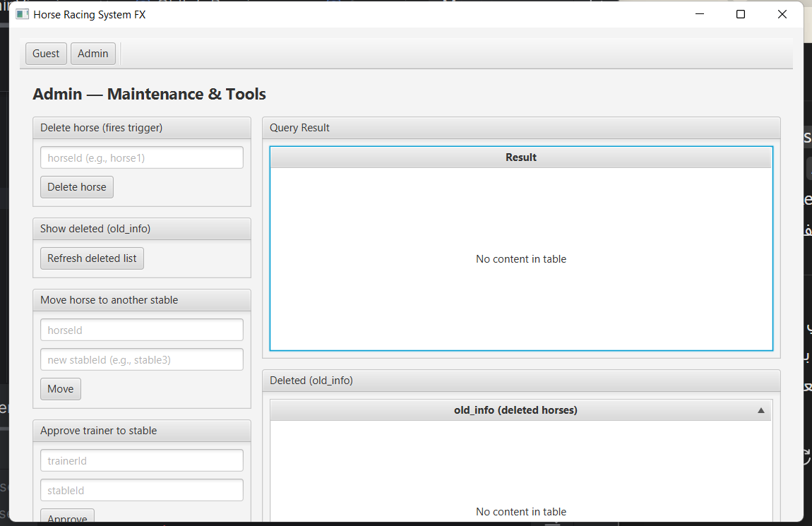Click the Show deleted (old_info) section header
Screen dimensions: 812x526
click(95, 228)
